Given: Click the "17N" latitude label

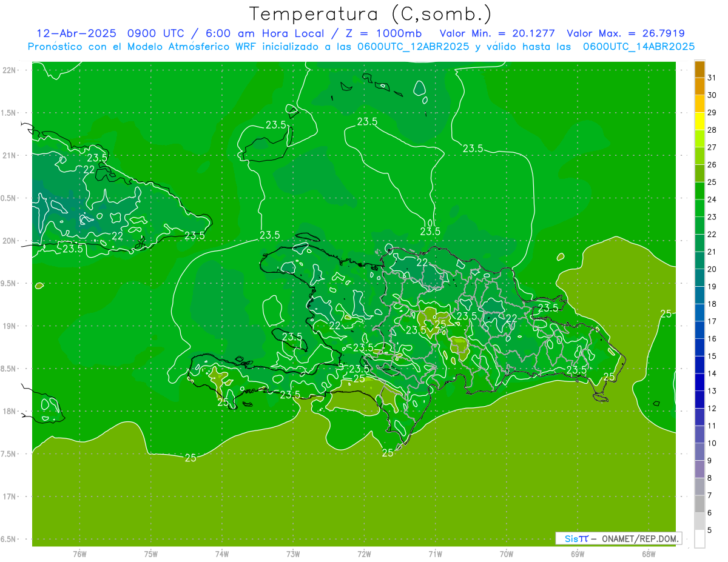Looking at the screenshot, I should point(10,497).
